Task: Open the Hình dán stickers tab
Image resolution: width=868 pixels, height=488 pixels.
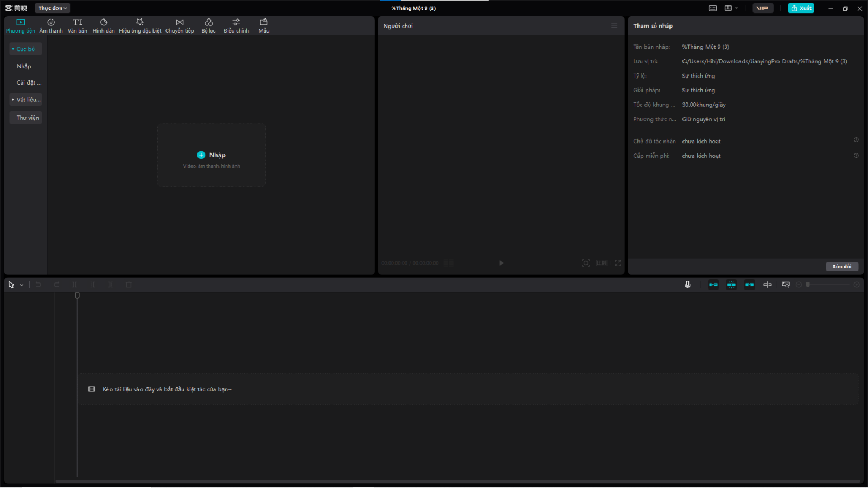Action: click(x=104, y=25)
